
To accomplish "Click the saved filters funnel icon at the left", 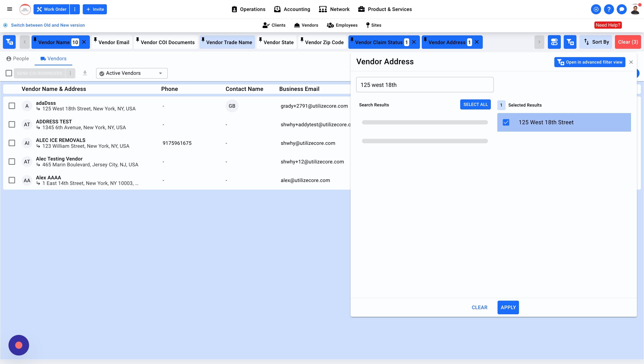I will tap(9, 42).
